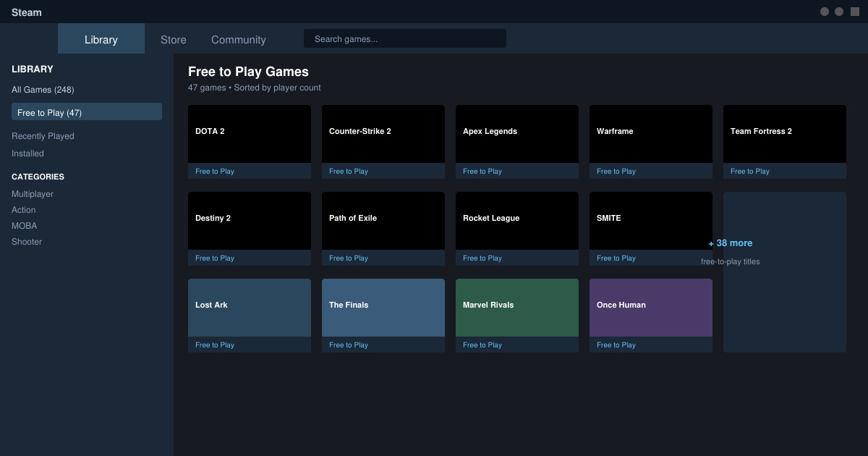Viewport: 868px width, 456px height.
Task: Click Free to Play label under Warframe
Action: (x=616, y=172)
